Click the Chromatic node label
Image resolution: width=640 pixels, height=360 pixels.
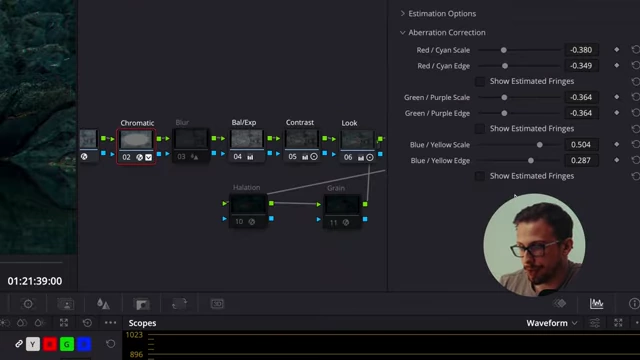pyautogui.click(x=137, y=123)
